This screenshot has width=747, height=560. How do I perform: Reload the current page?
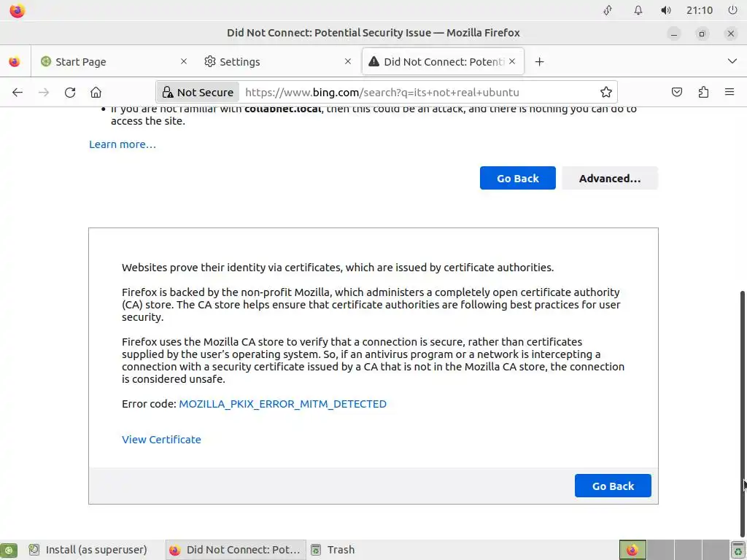tap(70, 93)
